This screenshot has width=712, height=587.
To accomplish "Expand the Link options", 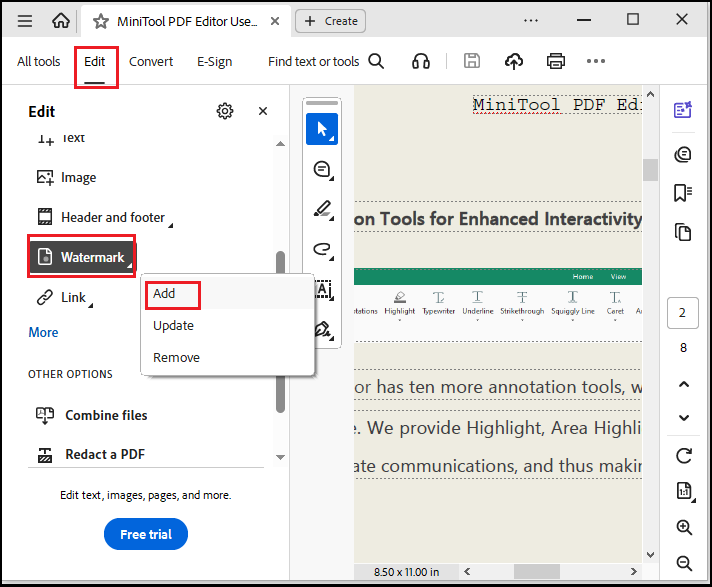I will point(65,298).
